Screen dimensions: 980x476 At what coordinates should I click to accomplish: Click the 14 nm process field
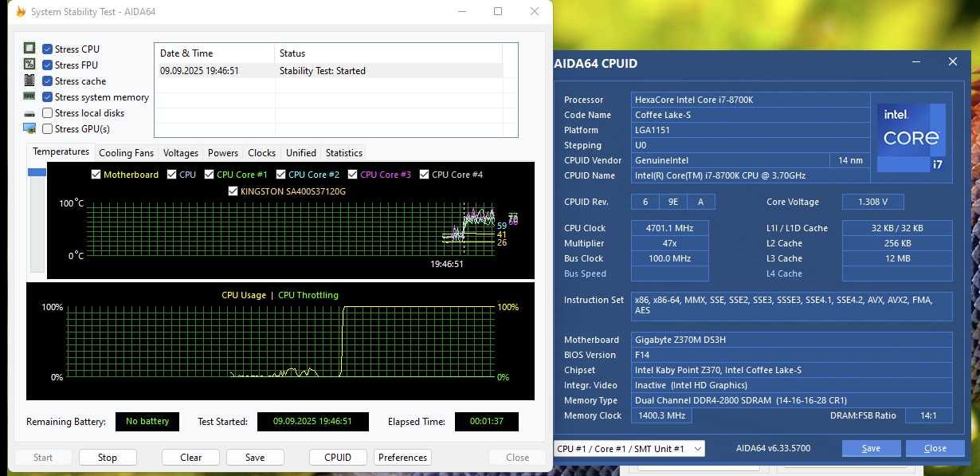tap(851, 160)
